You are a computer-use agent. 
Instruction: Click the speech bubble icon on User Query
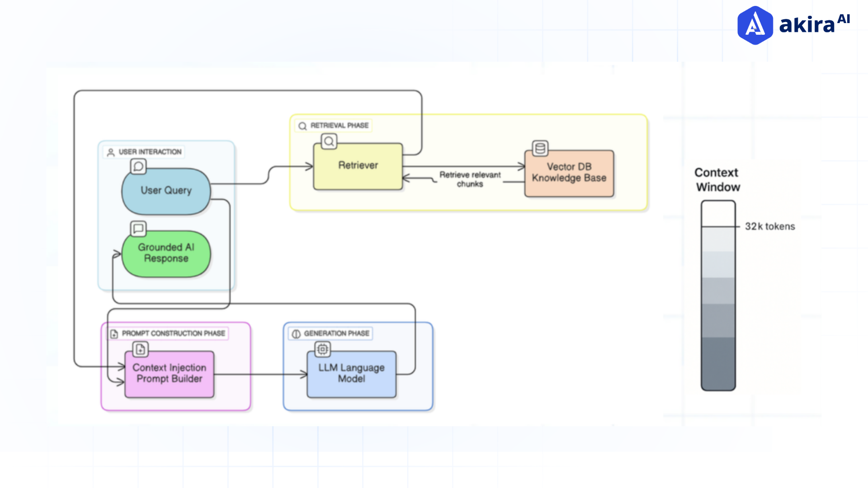[x=138, y=166]
